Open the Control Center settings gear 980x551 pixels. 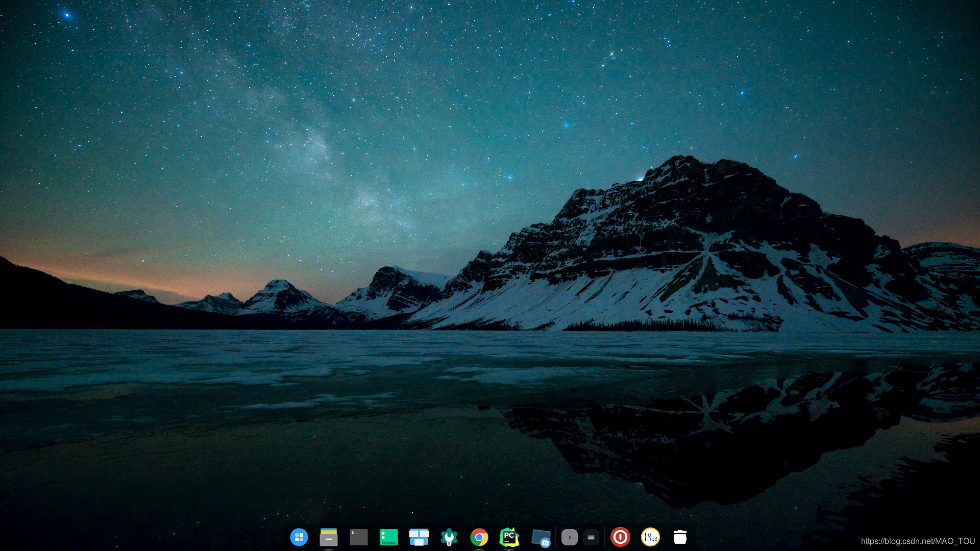[x=449, y=538]
